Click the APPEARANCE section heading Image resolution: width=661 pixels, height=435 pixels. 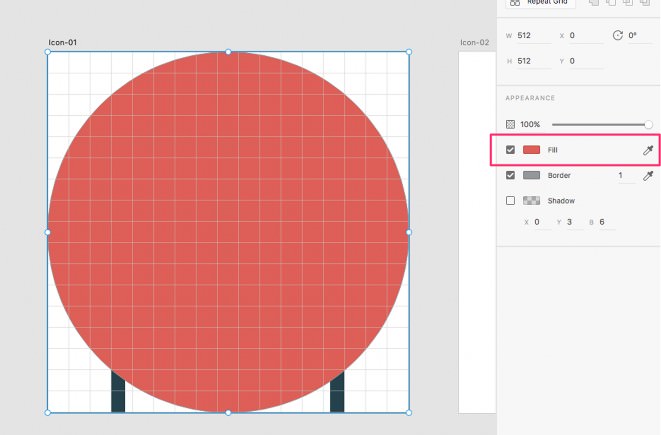pos(530,98)
